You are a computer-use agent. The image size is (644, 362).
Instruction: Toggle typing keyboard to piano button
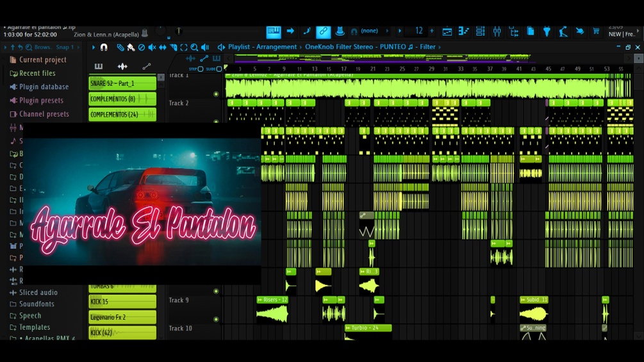tap(273, 31)
